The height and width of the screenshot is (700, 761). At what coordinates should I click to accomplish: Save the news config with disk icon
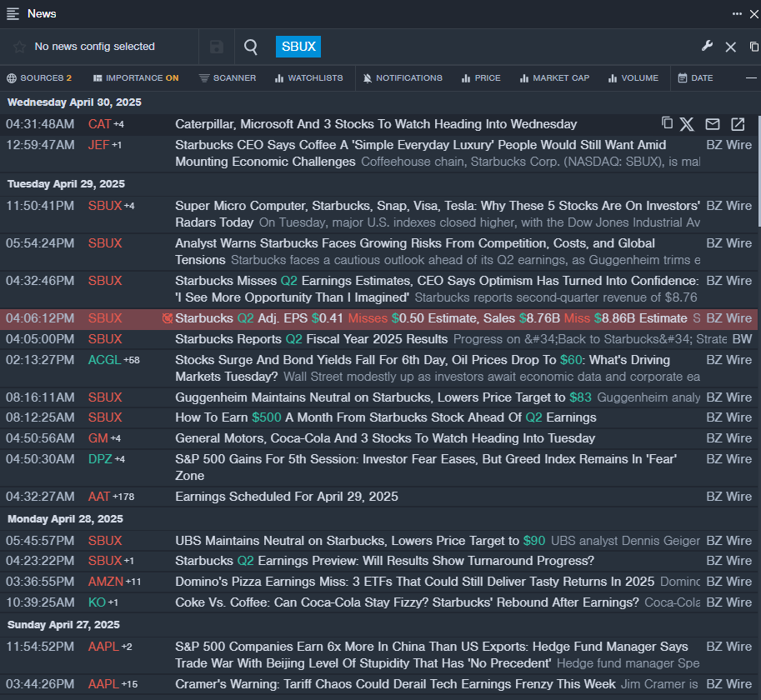point(217,47)
